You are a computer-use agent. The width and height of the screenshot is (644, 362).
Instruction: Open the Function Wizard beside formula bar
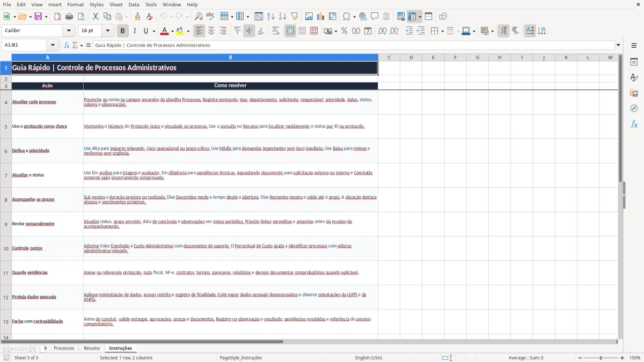click(x=67, y=45)
